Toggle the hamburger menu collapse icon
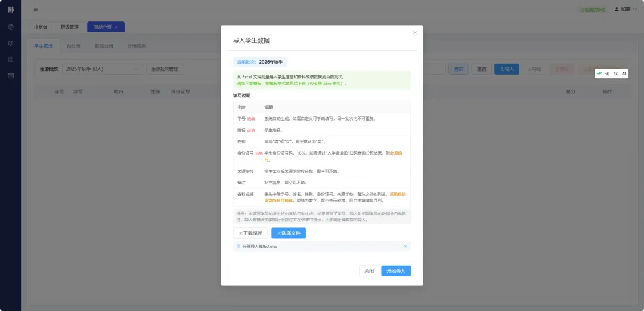644x311 pixels. click(36, 9)
